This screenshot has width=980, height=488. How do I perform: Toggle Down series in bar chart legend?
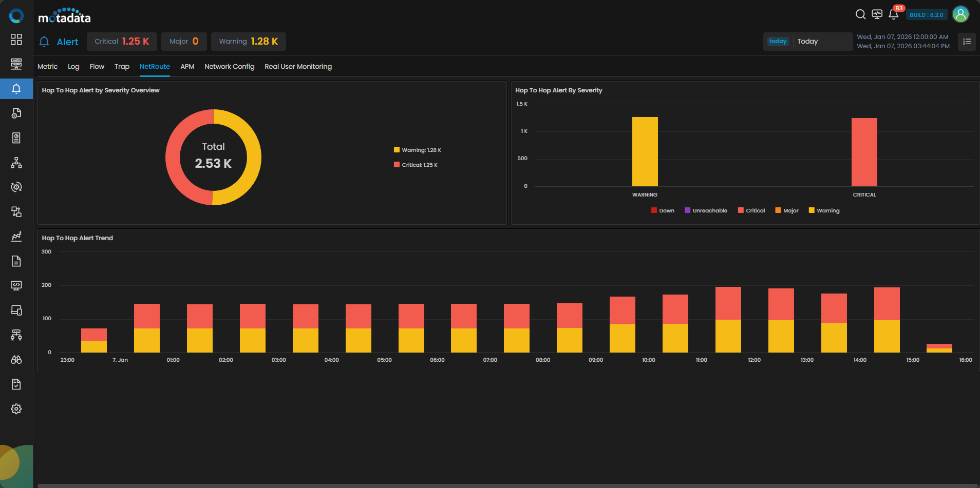[663, 210]
